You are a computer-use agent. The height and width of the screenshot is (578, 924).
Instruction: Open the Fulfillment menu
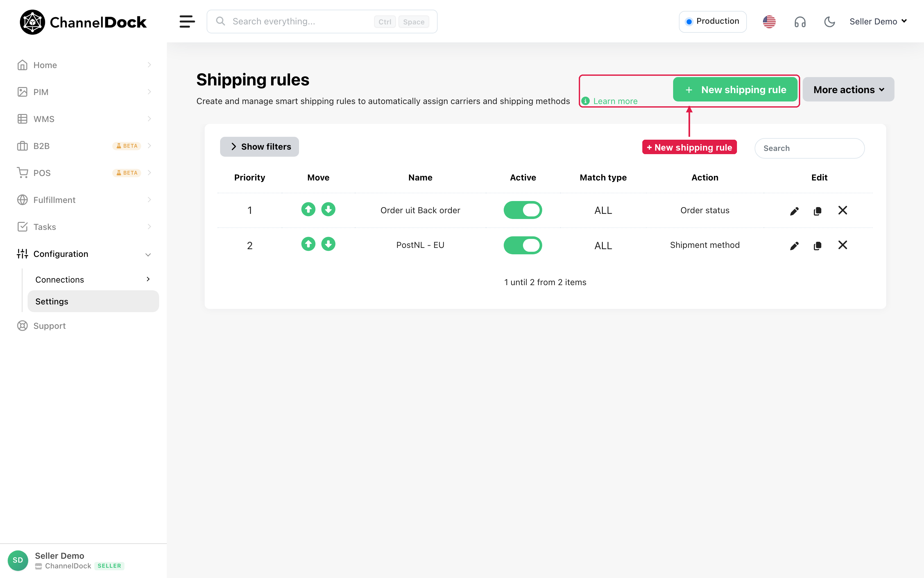(x=84, y=200)
